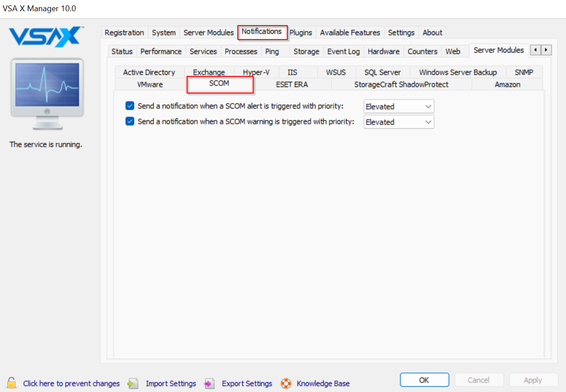
Task: Switch to the Amazon module tab
Action: 508,84
